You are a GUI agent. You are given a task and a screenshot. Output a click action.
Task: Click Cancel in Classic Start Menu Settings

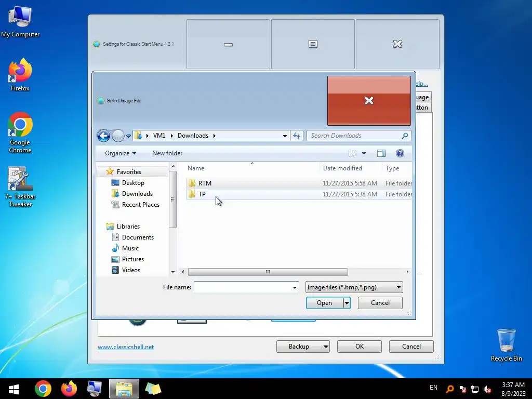[x=411, y=347]
